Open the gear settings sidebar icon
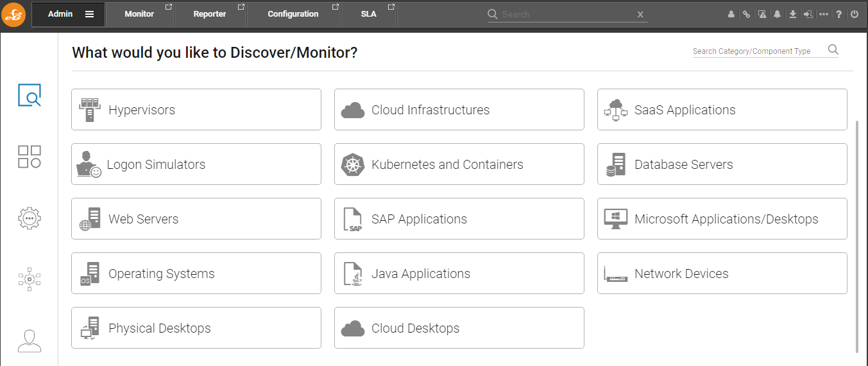The height and width of the screenshot is (366, 868). [30, 218]
